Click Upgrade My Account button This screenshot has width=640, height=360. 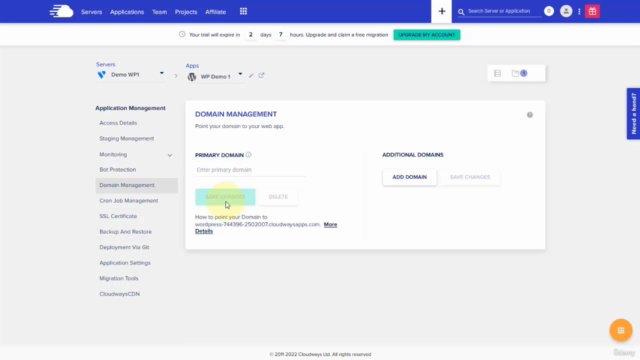427,35
